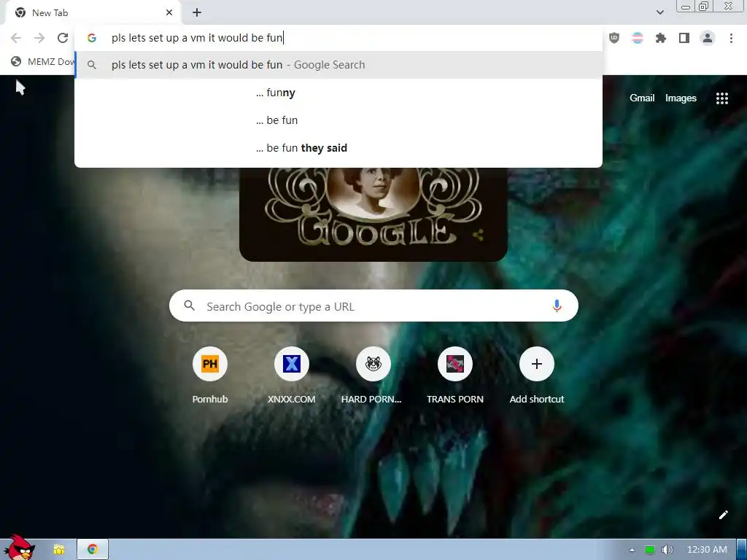Start voice search with the microphone icon
The image size is (747, 560).
coord(557,306)
